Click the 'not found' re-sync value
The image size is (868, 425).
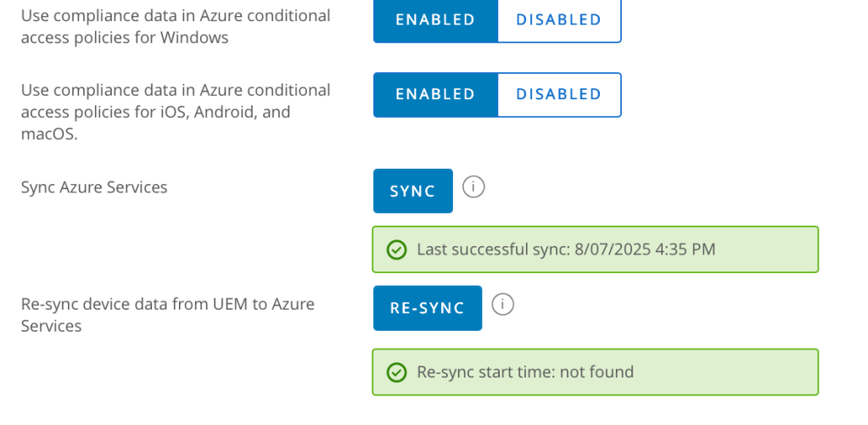596,372
